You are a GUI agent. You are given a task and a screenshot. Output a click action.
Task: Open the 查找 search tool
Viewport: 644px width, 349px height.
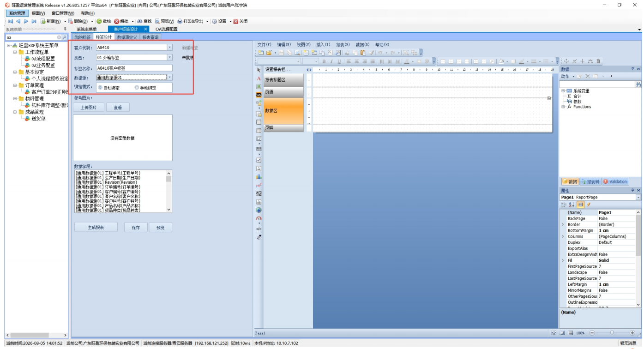tap(144, 21)
